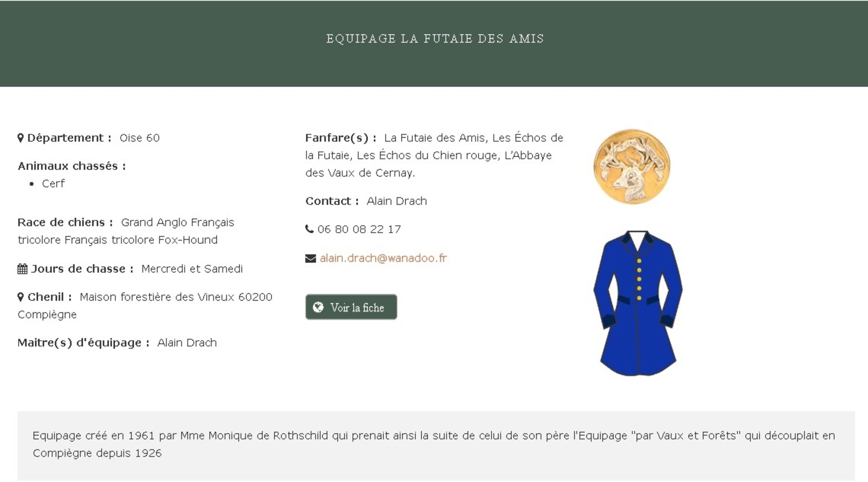Click the Oise 60 department text
The width and height of the screenshot is (868, 482).
point(140,138)
